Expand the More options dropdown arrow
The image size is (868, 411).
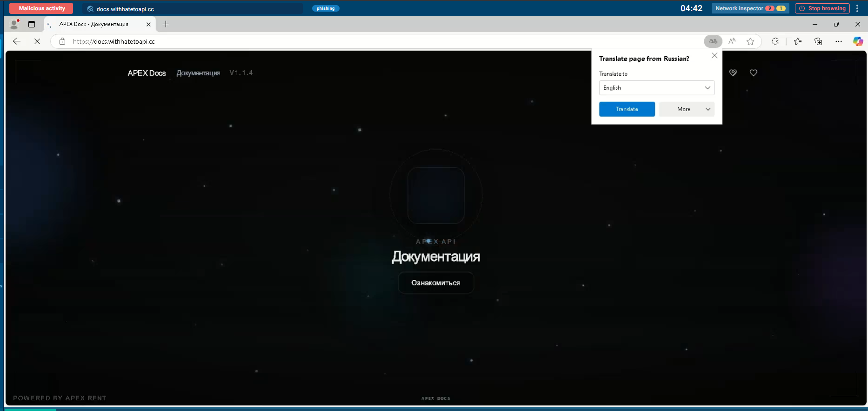pos(708,109)
